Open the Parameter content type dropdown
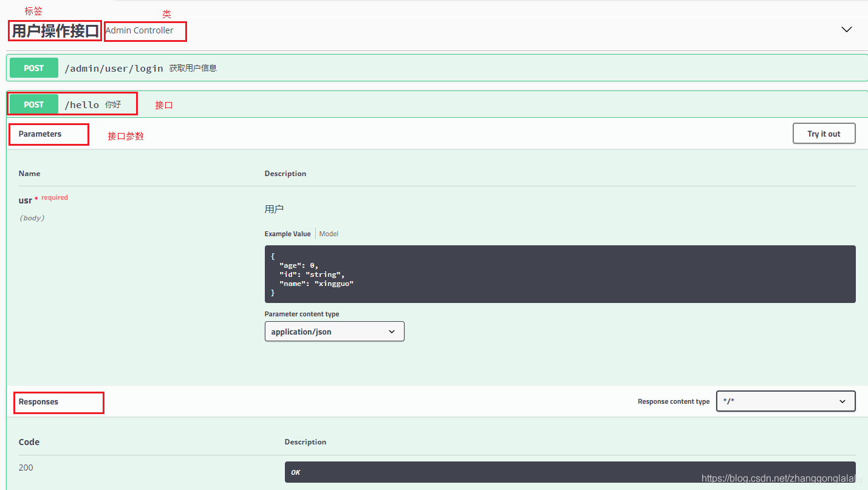This screenshot has width=868, height=490. [334, 332]
